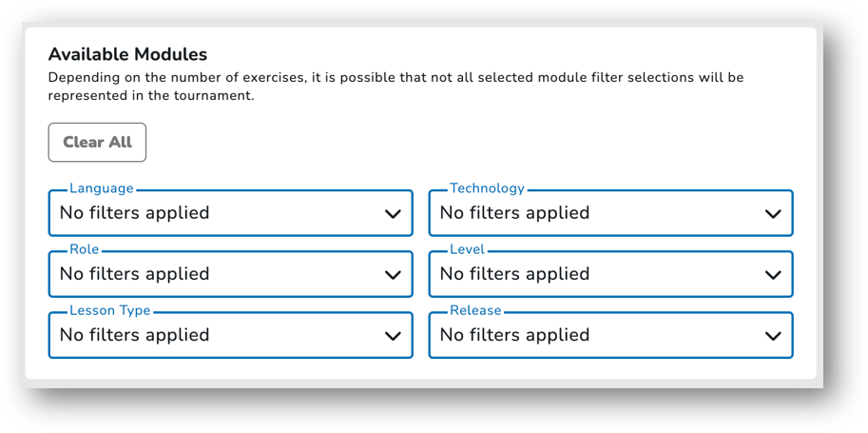Click the Lesson Type field label
The image size is (868, 433).
pyautogui.click(x=109, y=310)
